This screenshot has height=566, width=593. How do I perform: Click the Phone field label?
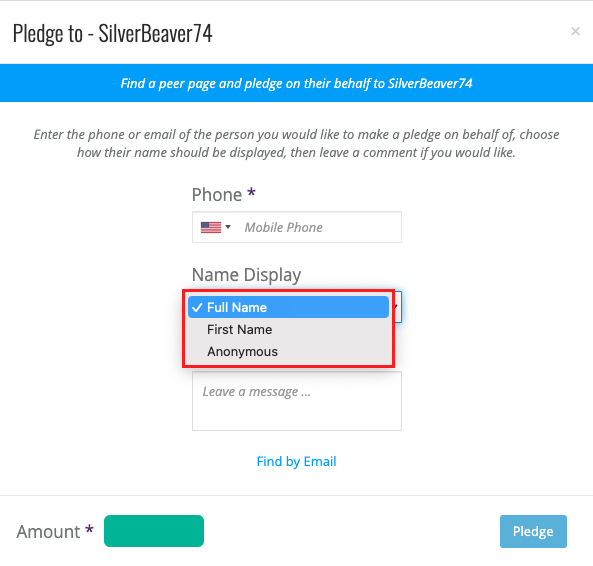tap(217, 195)
